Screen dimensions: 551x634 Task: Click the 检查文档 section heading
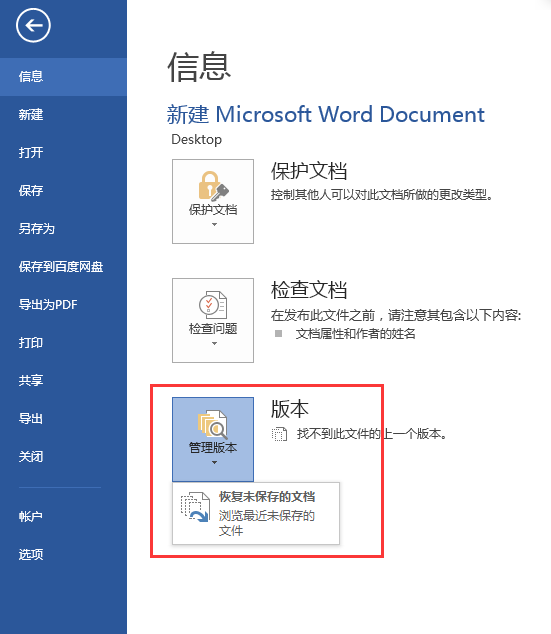[309, 290]
